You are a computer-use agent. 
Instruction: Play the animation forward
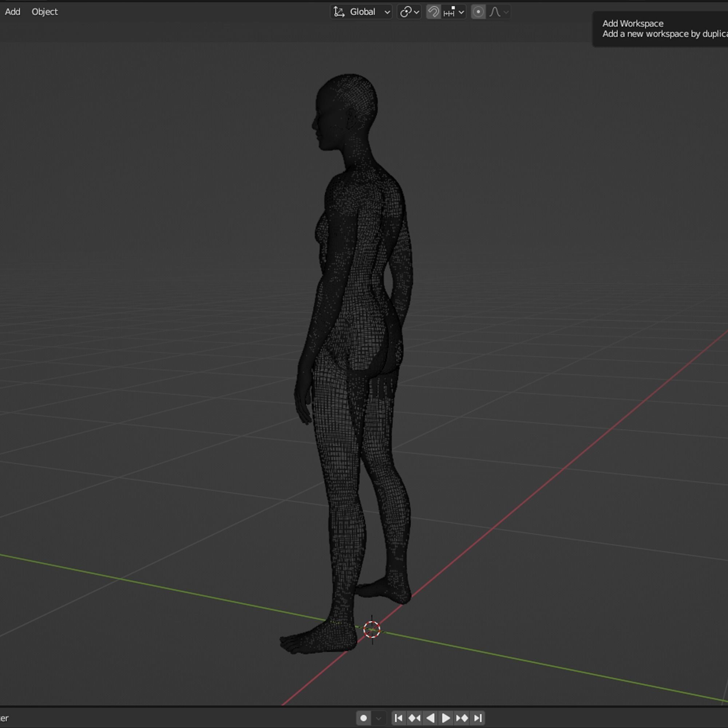tap(446, 718)
